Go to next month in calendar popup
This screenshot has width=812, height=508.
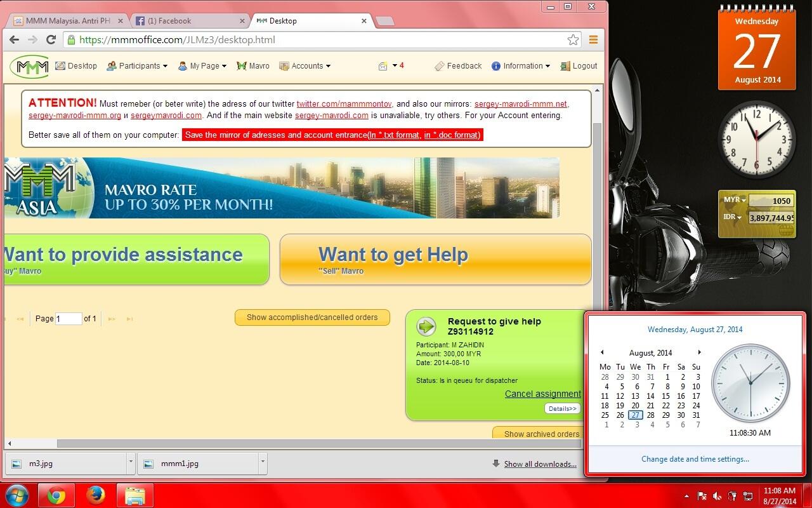coord(700,352)
